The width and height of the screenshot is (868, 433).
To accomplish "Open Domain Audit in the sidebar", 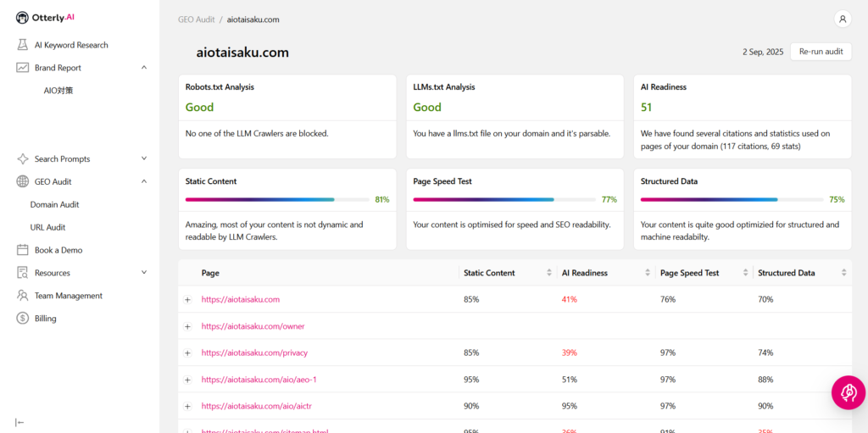I will [54, 204].
